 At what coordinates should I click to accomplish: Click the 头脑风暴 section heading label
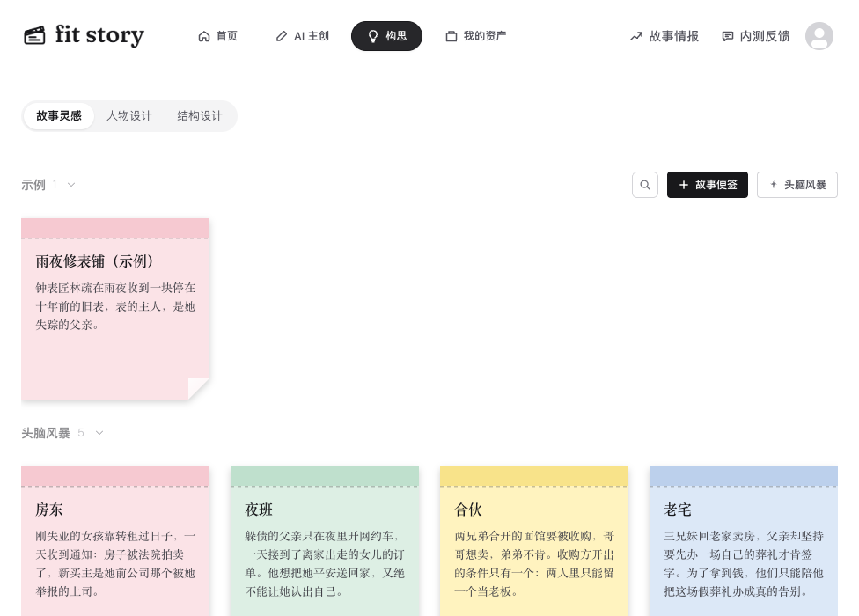pos(46,433)
